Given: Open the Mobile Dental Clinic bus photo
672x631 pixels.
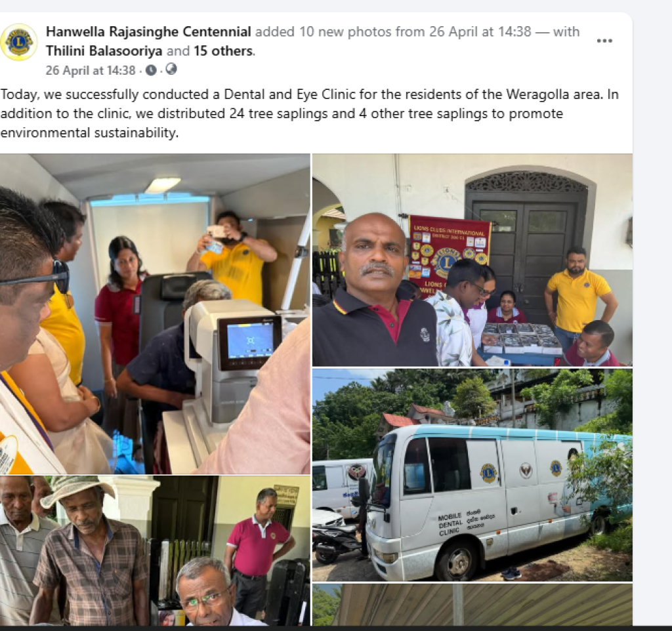Looking at the screenshot, I should 472,475.
